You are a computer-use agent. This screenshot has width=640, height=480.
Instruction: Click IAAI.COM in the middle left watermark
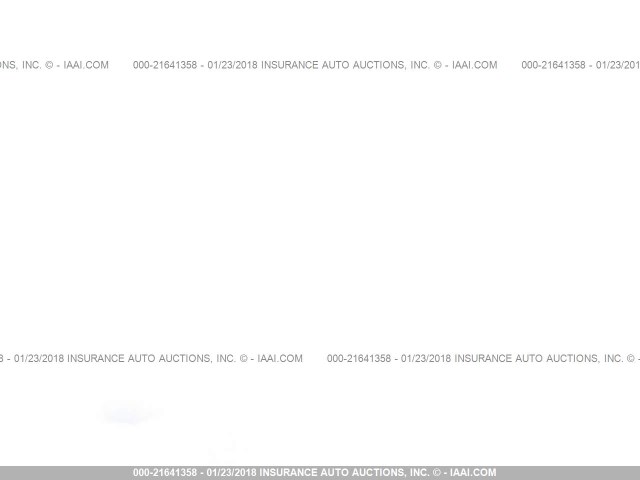279,358
